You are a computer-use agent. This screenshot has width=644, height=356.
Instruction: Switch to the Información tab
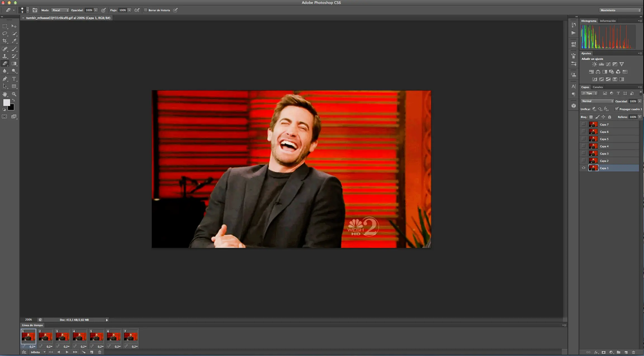tap(608, 21)
